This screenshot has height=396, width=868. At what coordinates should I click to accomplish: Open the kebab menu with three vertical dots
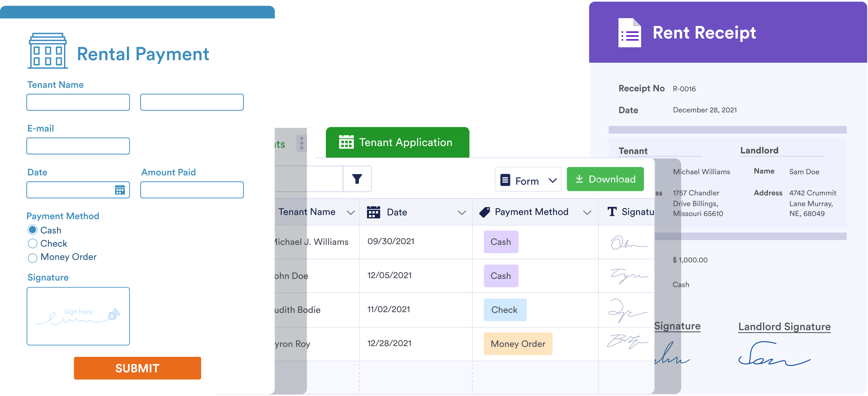click(302, 143)
